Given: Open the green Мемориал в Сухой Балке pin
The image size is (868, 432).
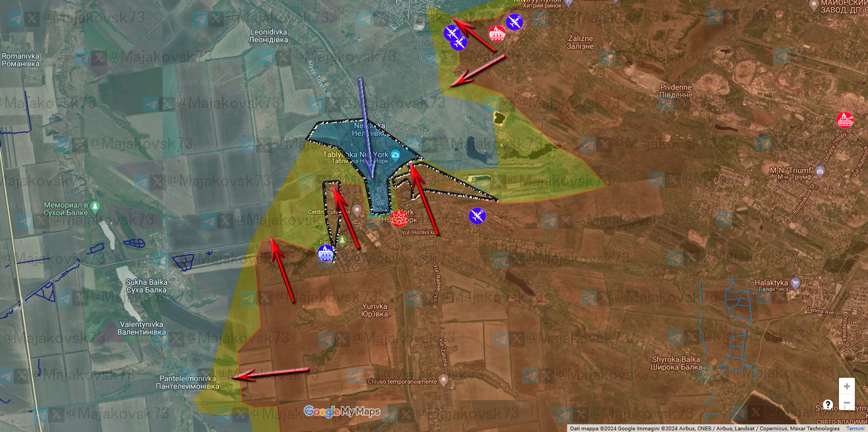Looking at the screenshot, I should pos(95,206).
